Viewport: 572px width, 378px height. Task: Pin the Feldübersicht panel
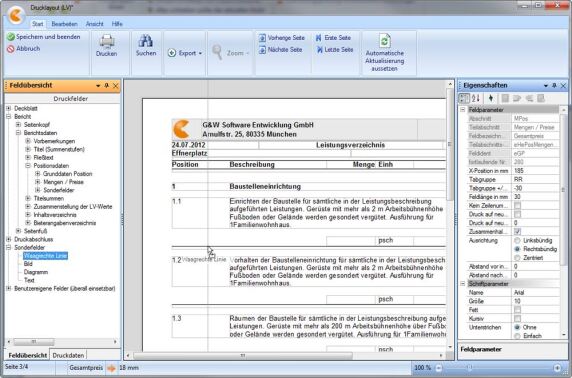coord(107,86)
